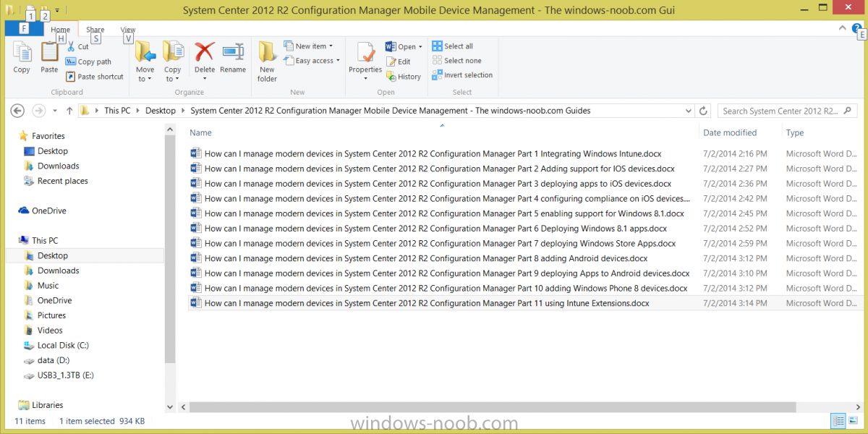Open Easy access dropdown
Screen dimensions: 868x434
[310, 61]
